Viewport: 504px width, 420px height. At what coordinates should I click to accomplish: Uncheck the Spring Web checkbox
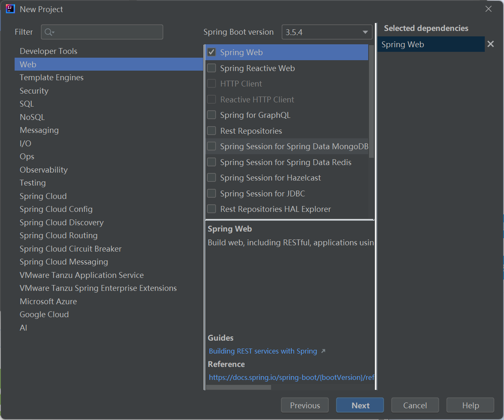[212, 52]
